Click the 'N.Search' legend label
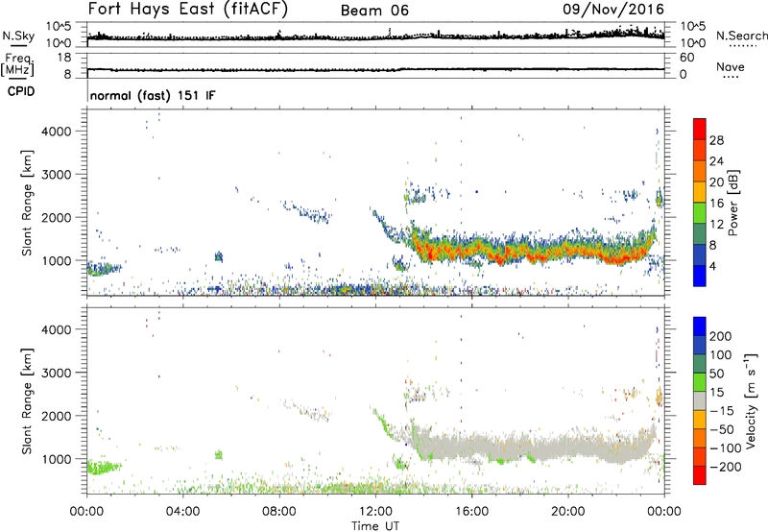 point(742,36)
